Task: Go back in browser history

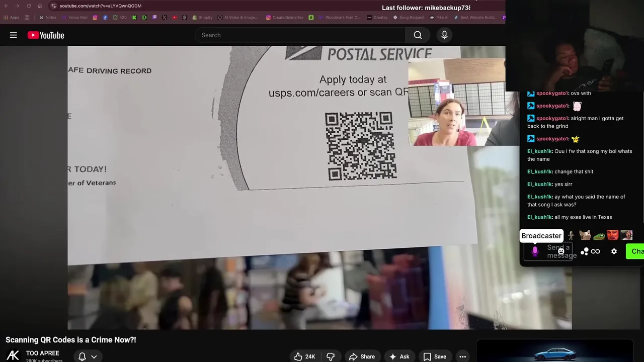Action: pos(6,6)
